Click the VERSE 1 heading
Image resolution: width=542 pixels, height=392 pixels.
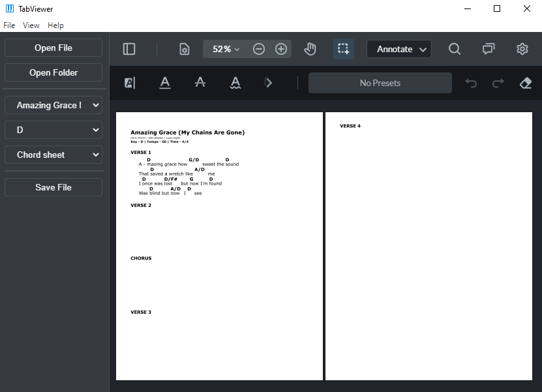click(x=141, y=153)
